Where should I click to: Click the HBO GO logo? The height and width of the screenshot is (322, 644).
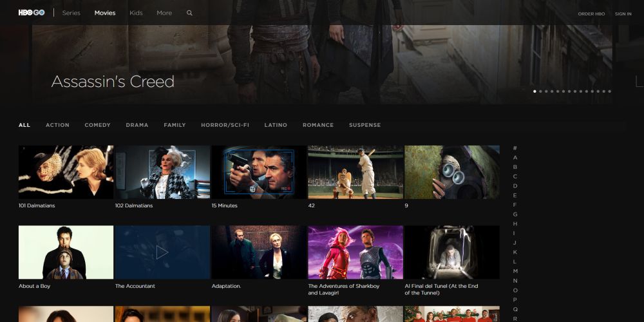32,13
